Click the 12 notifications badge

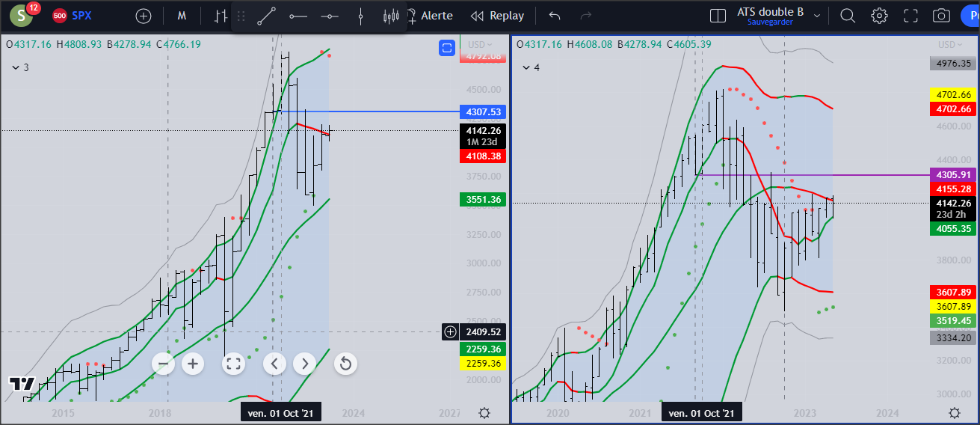click(x=34, y=8)
